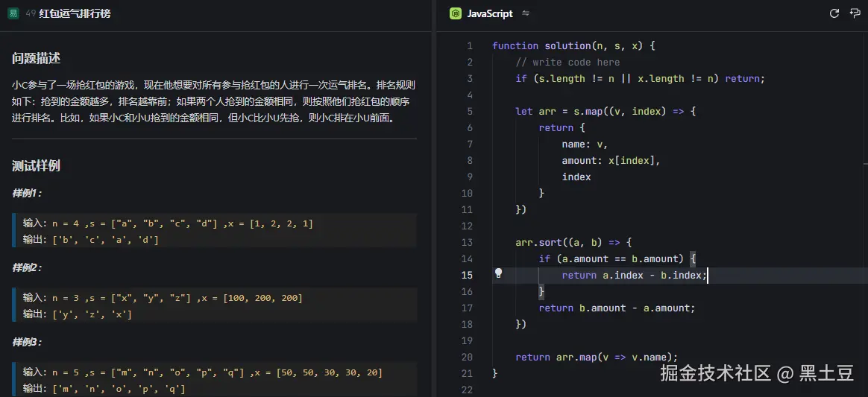This screenshot has height=397, width=868.
Task: Click line number 13 in the gutter
Action: pyautogui.click(x=467, y=242)
